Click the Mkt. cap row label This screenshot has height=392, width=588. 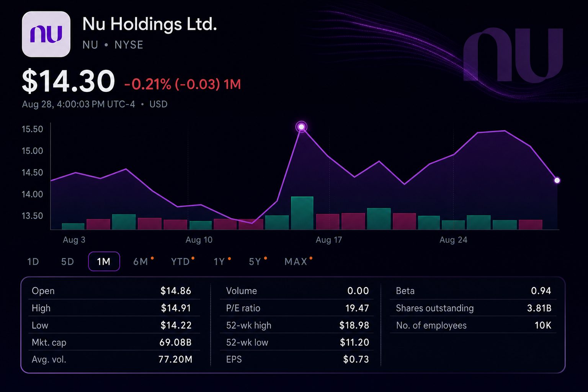[x=49, y=343]
